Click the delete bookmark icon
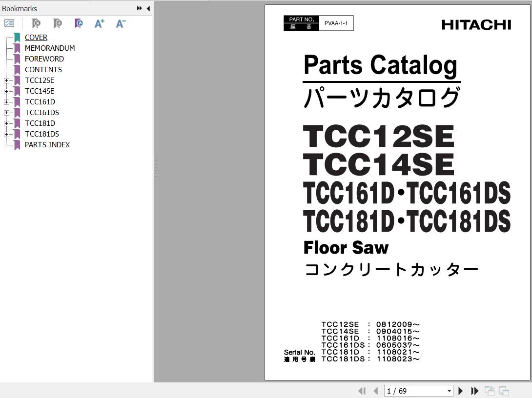Image resolution: width=532 pixels, height=398 pixels. pyautogui.click(x=36, y=23)
